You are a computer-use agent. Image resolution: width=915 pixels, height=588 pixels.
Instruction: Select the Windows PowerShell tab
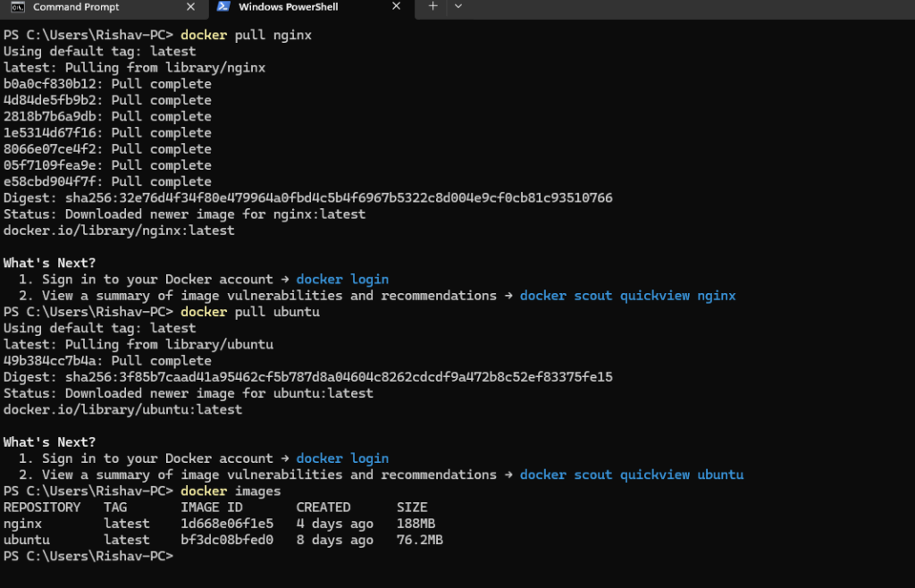[310, 7]
